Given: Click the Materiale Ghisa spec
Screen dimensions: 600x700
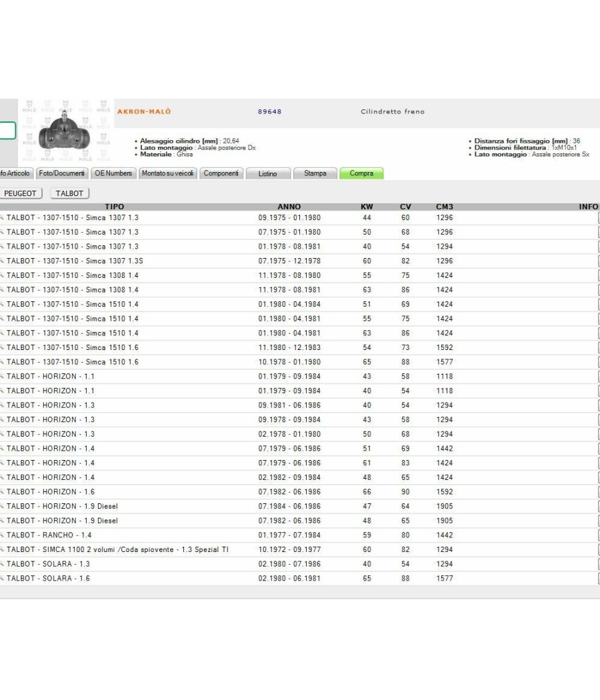Looking at the screenshot, I should [167, 155].
